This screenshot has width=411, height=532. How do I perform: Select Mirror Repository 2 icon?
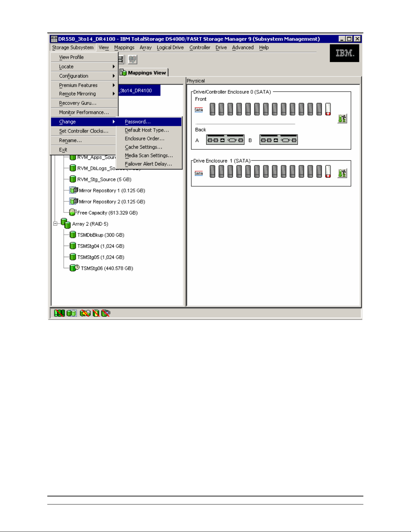73,201
